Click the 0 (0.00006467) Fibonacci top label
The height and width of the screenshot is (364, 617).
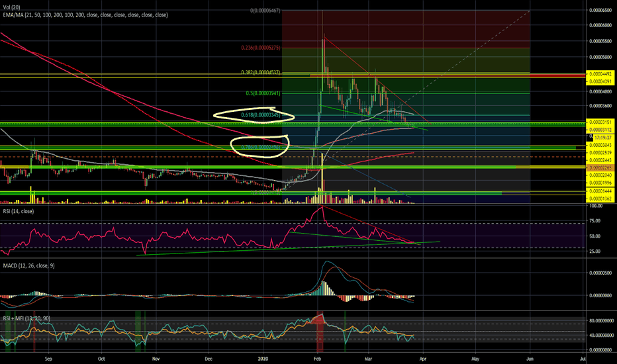pos(265,11)
